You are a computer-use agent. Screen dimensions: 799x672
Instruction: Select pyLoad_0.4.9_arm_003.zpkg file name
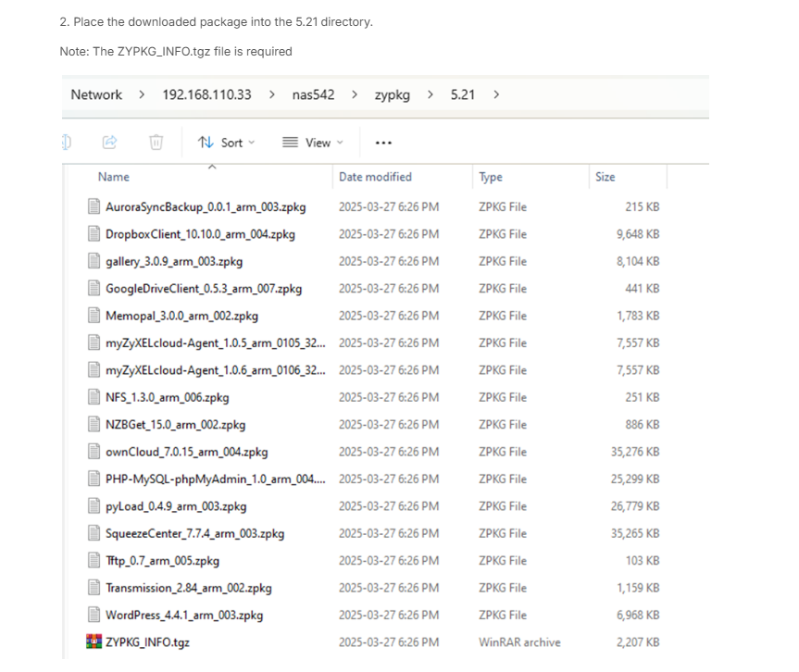click(x=176, y=506)
